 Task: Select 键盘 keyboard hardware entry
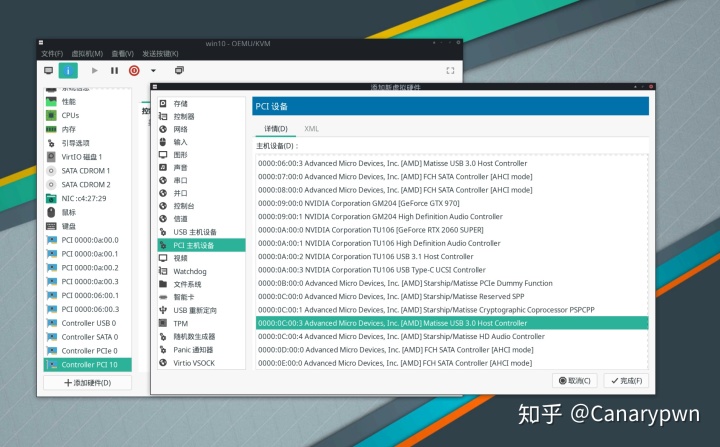[x=87, y=226]
